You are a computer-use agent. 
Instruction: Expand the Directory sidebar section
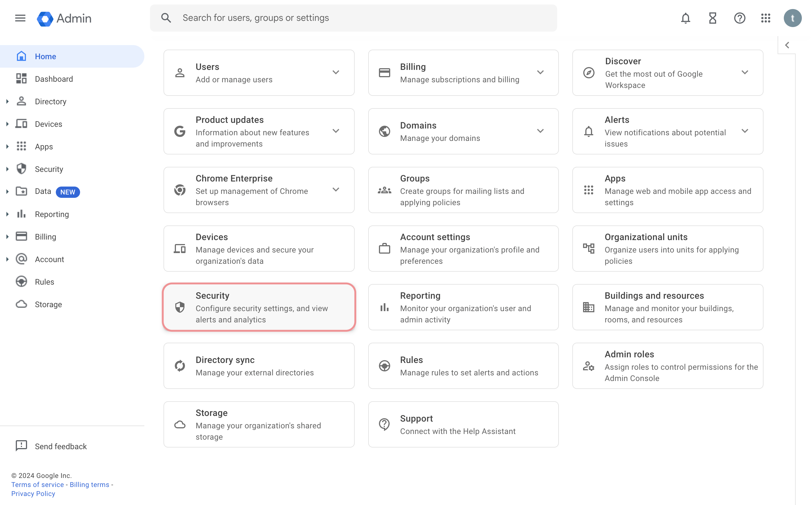[8, 101]
